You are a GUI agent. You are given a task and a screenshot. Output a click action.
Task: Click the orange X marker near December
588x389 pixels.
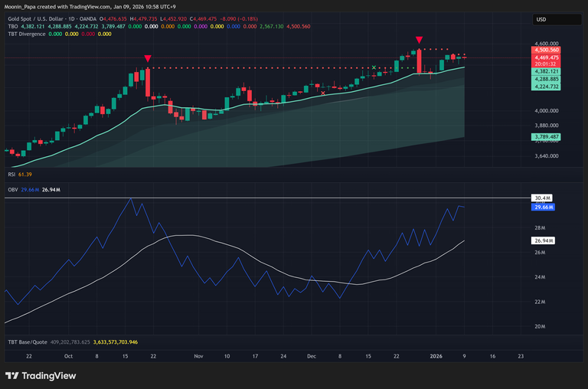tap(322, 93)
